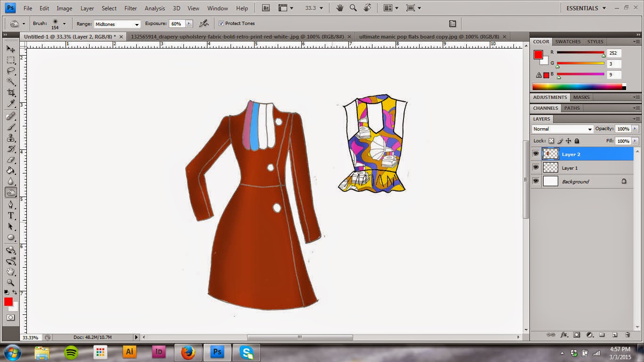The width and height of the screenshot is (644, 362).
Task: Open the Range Midtones dropdown
Action: 117,24
